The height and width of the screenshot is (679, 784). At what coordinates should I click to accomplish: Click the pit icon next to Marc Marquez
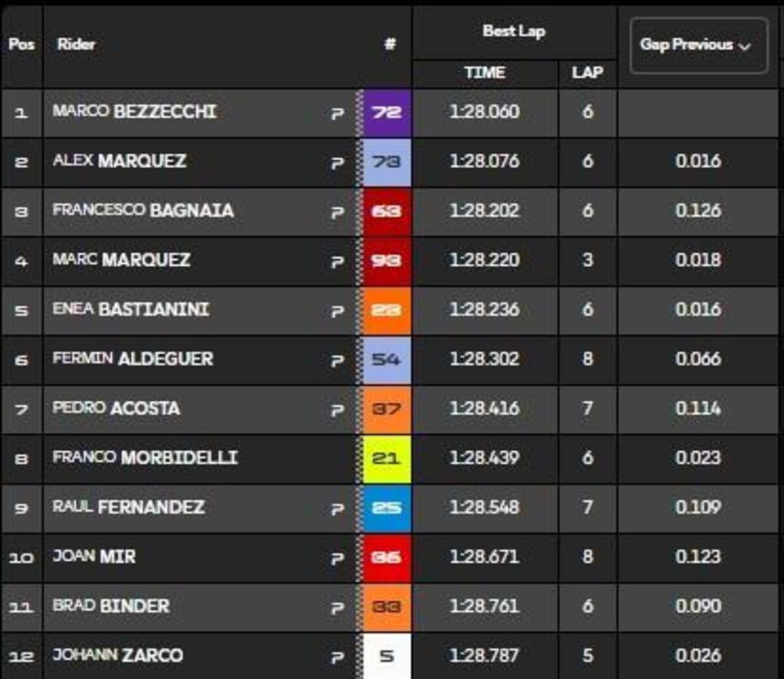[337, 262]
